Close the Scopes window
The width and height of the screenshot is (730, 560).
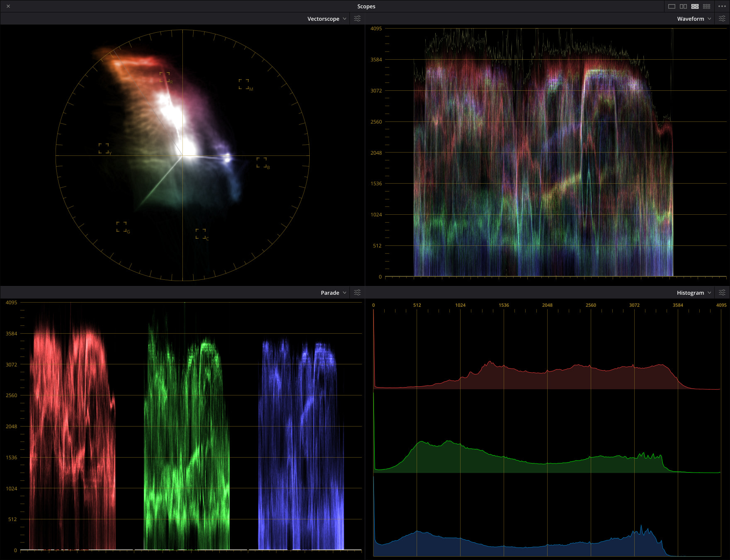pos(8,6)
